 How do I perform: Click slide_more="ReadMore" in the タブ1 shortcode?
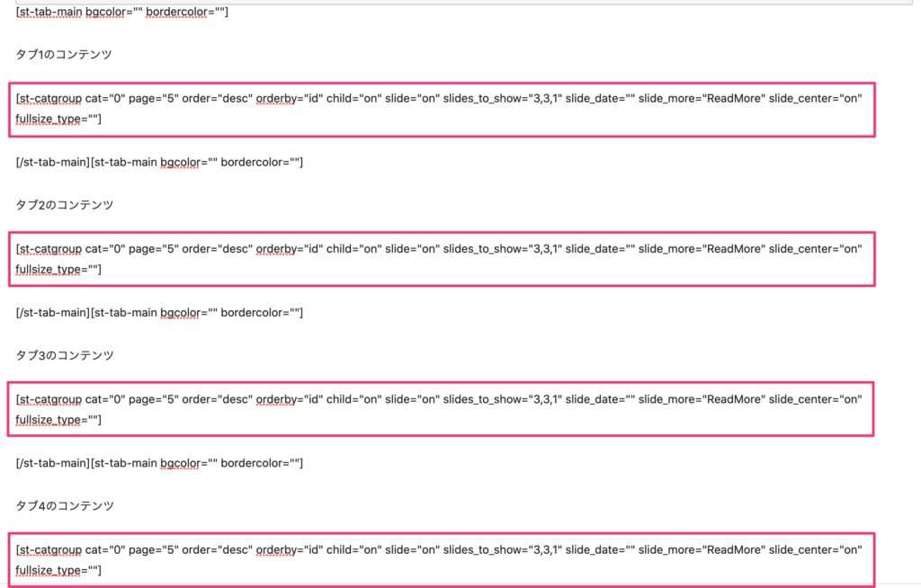click(702, 98)
